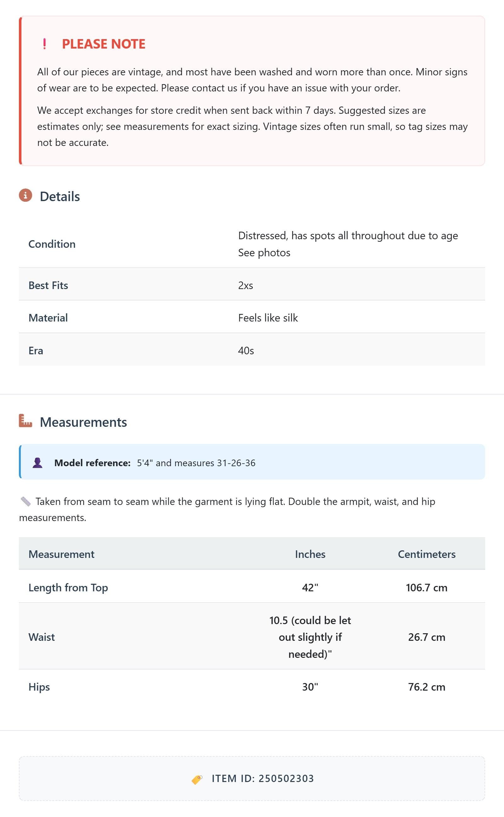Click the 'Feels like silk' material value

click(268, 318)
